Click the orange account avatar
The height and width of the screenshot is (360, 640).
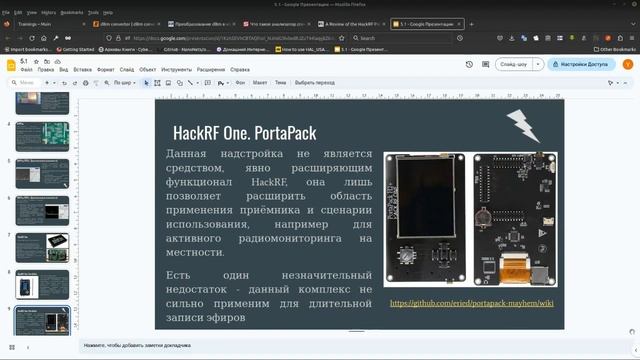click(628, 64)
